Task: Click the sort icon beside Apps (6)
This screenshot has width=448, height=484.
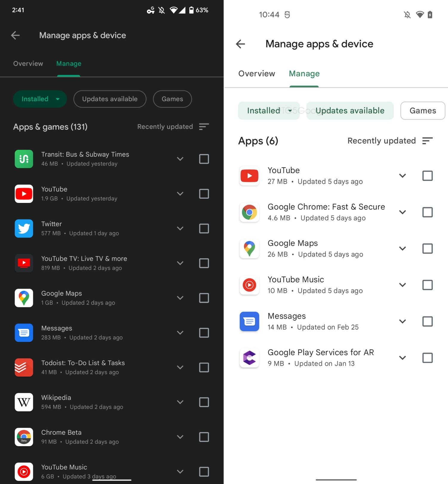Action: coord(427,141)
